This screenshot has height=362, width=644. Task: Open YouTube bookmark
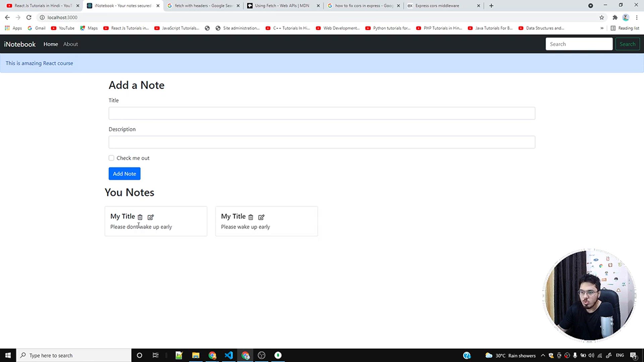pyautogui.click(x=63, y=28)
